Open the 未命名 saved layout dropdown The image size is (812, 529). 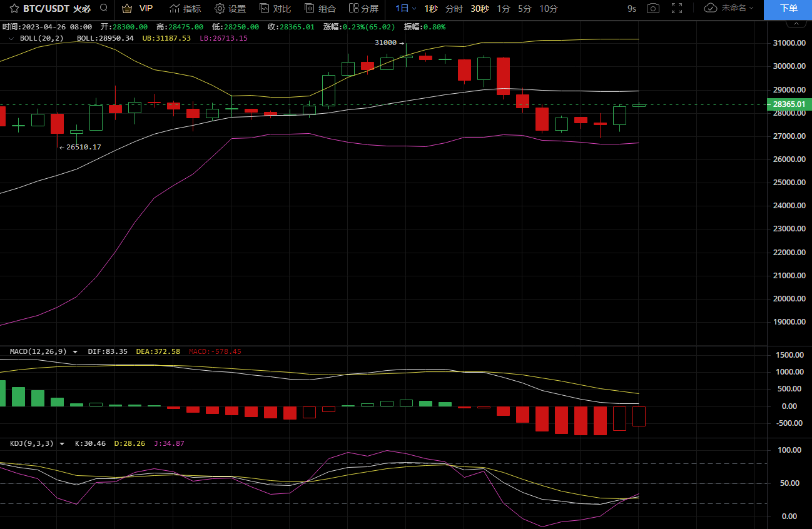(729, 9)
